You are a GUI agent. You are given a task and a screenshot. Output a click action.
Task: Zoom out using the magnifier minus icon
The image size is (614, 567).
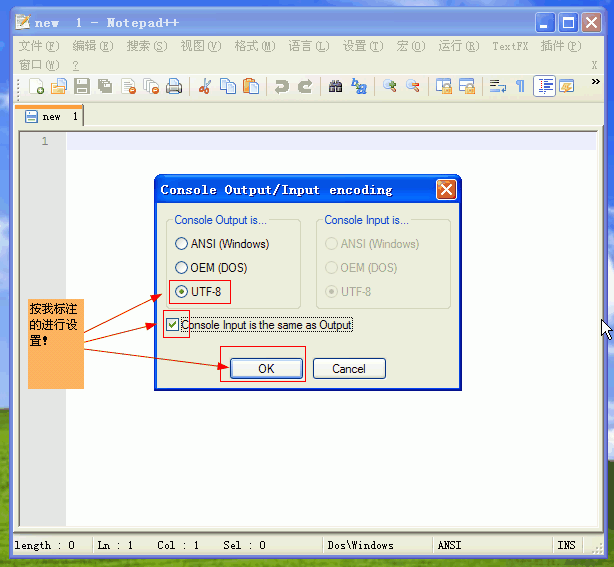coord(413,86)
